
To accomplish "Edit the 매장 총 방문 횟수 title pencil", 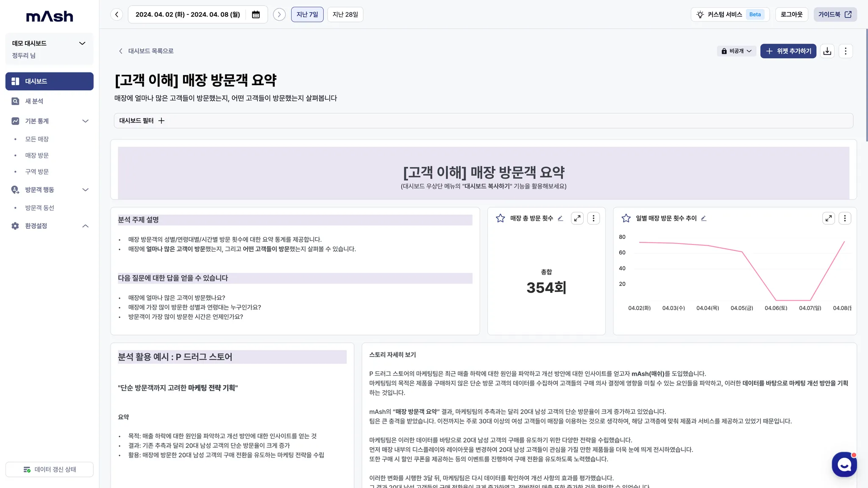I will pyautogui.click(x=560, y=218).
